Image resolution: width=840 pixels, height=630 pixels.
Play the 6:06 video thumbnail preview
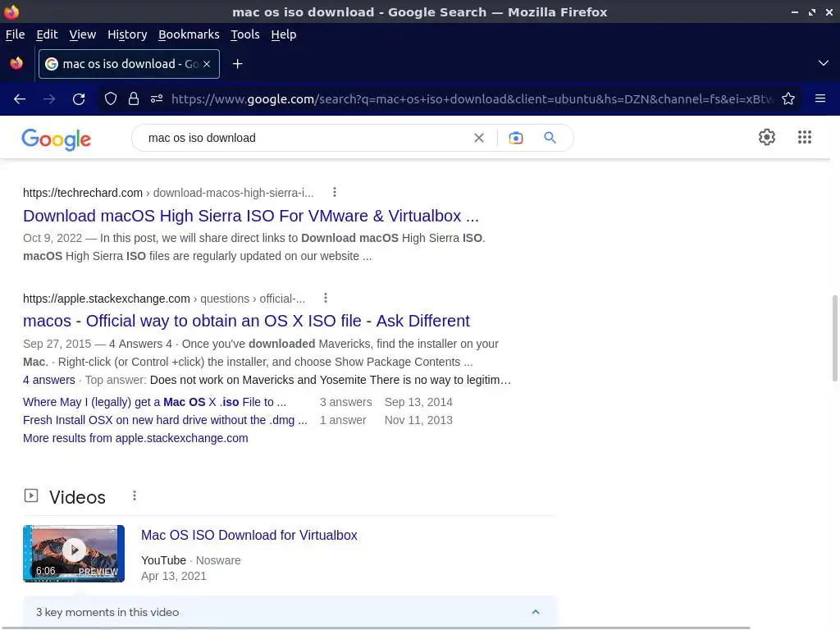(x=74, y=554)
